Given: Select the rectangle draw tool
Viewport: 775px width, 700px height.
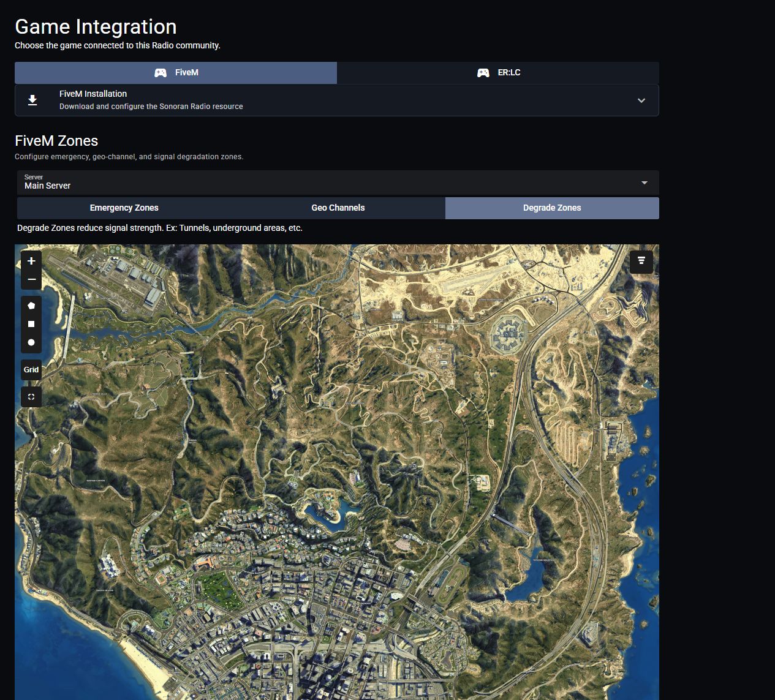Looking at the screenshot, I should 31,324.
